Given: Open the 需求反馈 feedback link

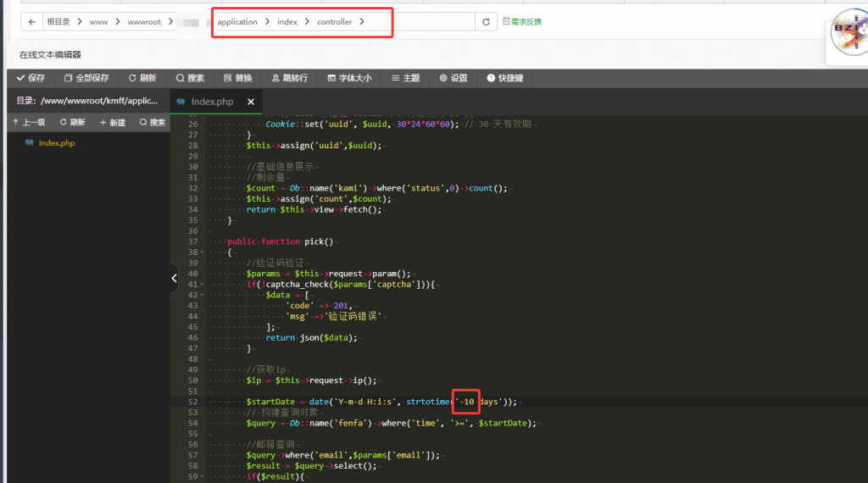Looking at the screenshot, I should tap(522, 21).
